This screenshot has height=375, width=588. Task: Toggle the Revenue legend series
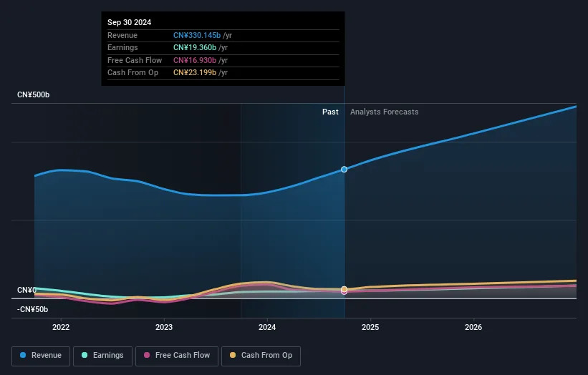41,356
